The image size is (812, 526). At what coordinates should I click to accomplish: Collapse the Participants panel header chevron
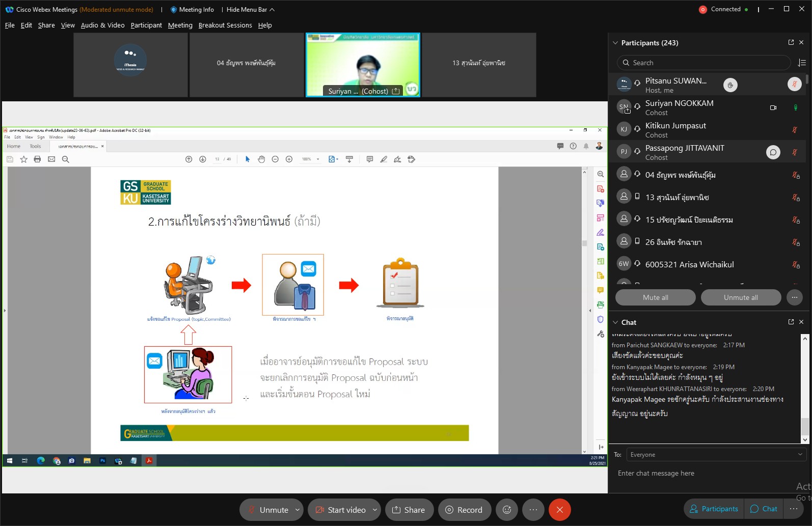click(615, 43)
